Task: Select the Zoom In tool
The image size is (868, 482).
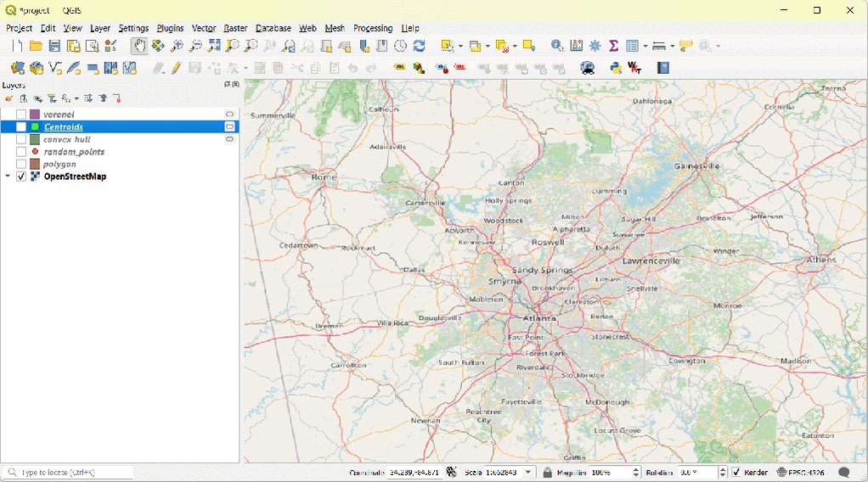Action: (178, 46)
